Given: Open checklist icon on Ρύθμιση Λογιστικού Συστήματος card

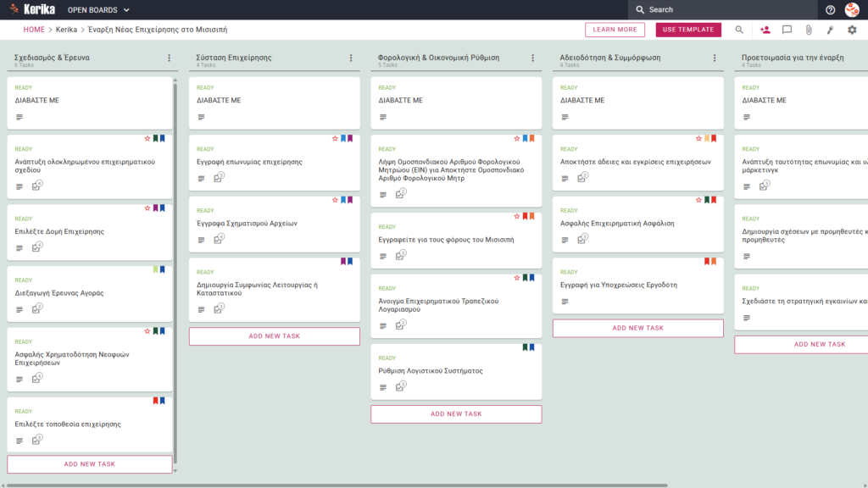Looking at the screenshot, I should [400, 386].
